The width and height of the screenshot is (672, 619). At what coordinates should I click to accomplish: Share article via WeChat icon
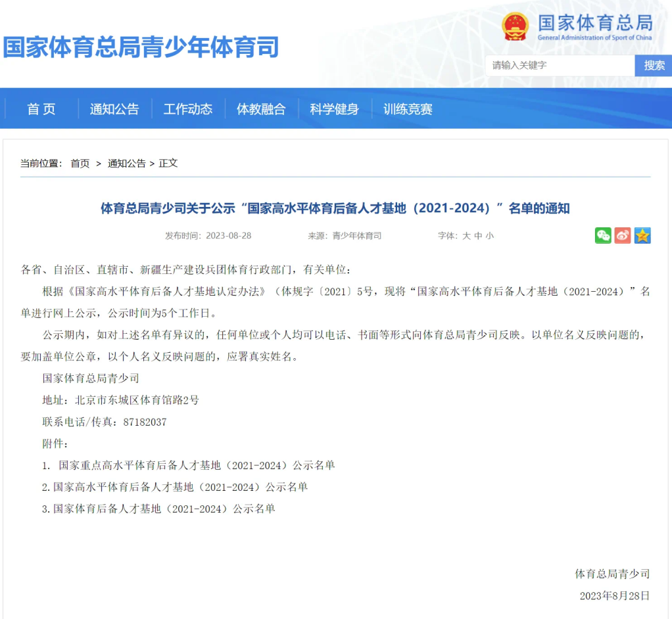tap(603, 236)
